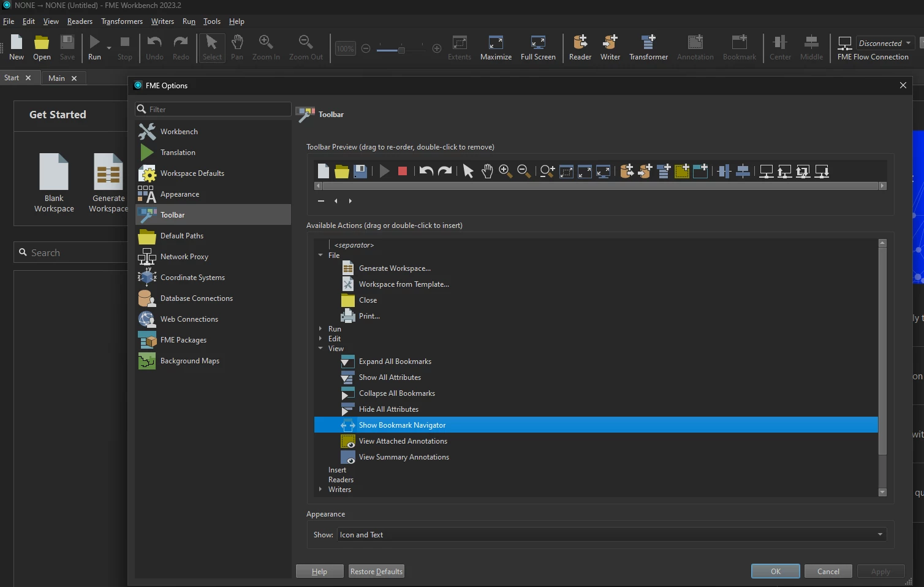The width and height of the screenshot is (924, 587).
Task: Click the OK button
Action: pyautogui.click(x=776, y=571)
